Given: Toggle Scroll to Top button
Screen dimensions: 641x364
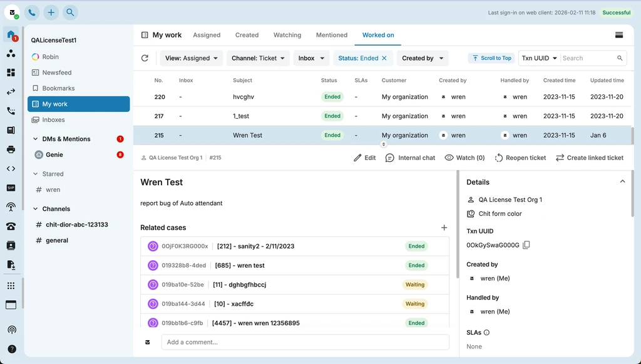Looking at the screenshot, I should (491, 58).
